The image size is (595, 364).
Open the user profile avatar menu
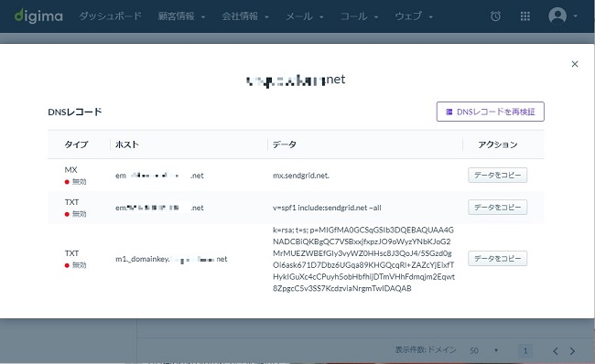click(x=557, y=16)
